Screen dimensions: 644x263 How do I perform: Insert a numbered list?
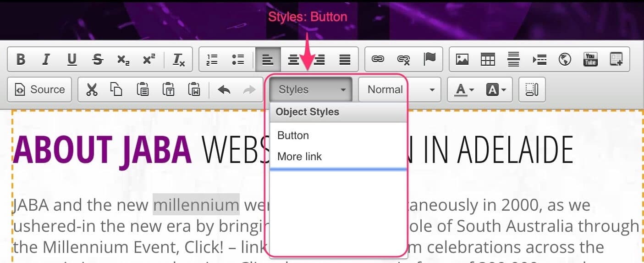(212, 59)
